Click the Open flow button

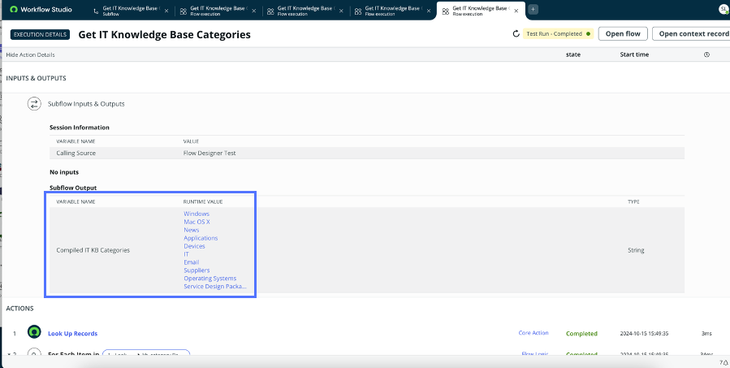623,34
